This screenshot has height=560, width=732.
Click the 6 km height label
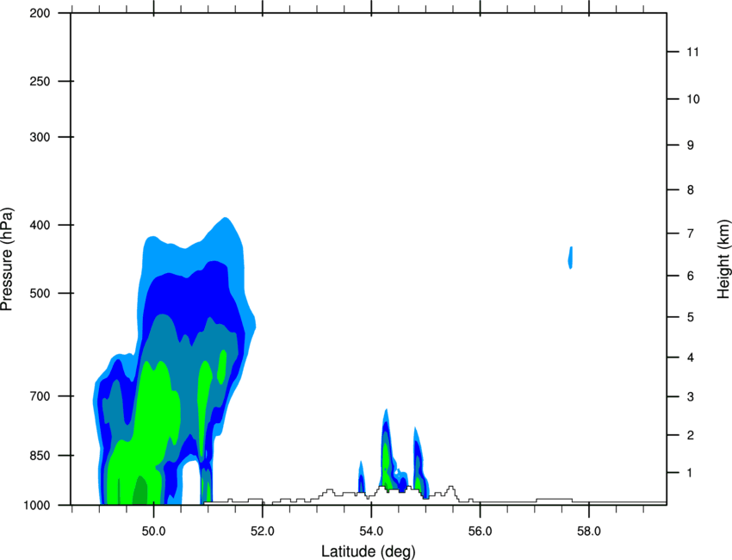(x=690, y=276)
